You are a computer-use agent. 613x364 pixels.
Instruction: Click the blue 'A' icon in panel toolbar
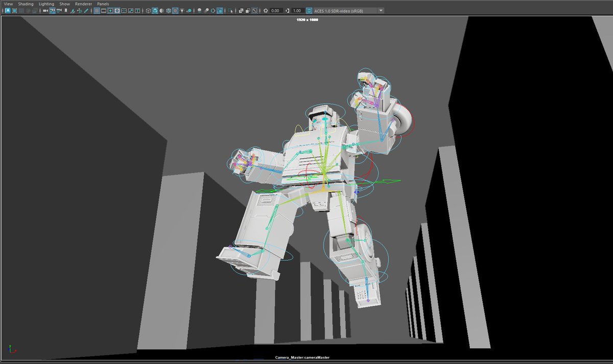pos(8,10)
